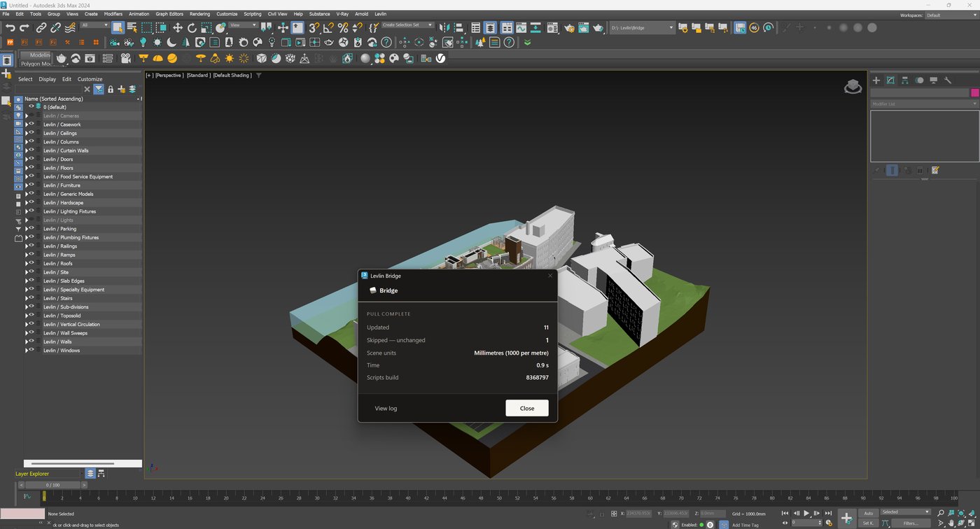The width and height of the screenshot is (980, 529).
Task: Close the Levlin Bridge dialog with Close
Action: [x=527, y=408]
